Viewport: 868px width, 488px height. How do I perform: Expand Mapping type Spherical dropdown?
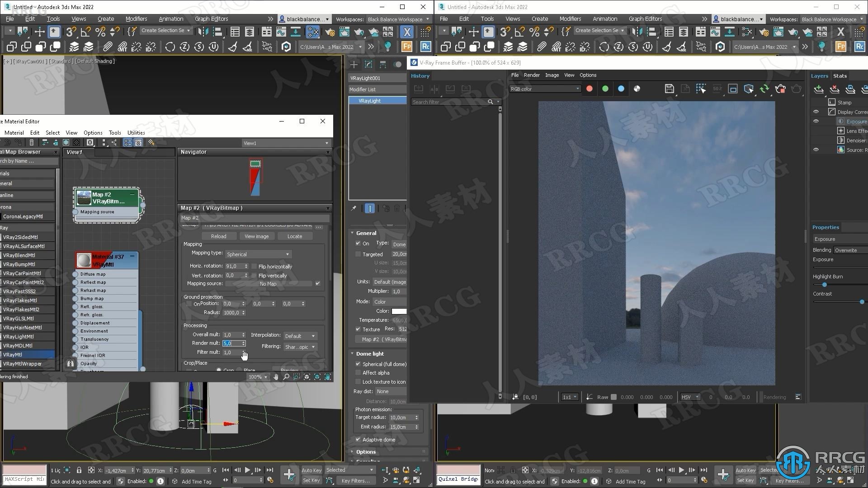tap(288, 254)
